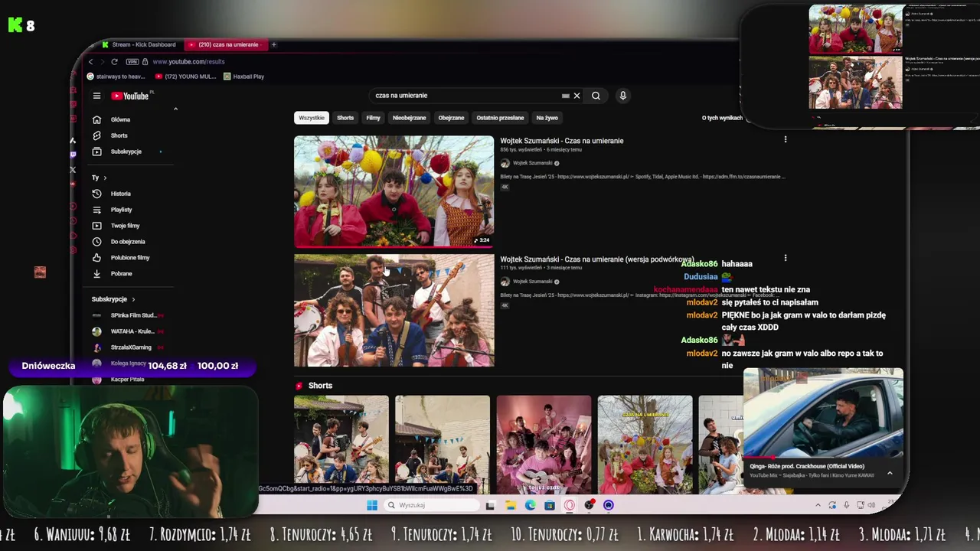Open Wojtek Szumański channel under first video
980x551 pixels.
pos(532,163)
